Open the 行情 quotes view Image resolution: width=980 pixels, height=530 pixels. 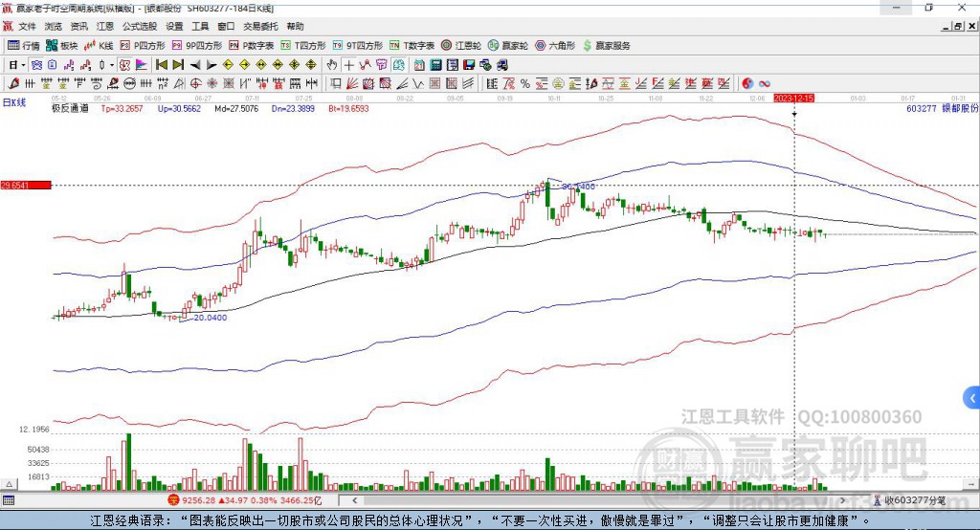coord(23,46)
